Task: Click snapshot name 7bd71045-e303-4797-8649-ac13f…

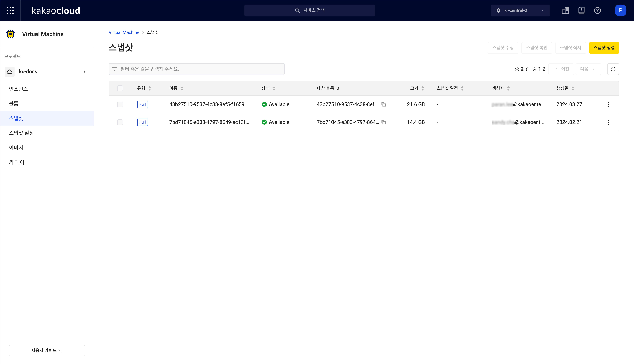Action: (x=209, y=122)
